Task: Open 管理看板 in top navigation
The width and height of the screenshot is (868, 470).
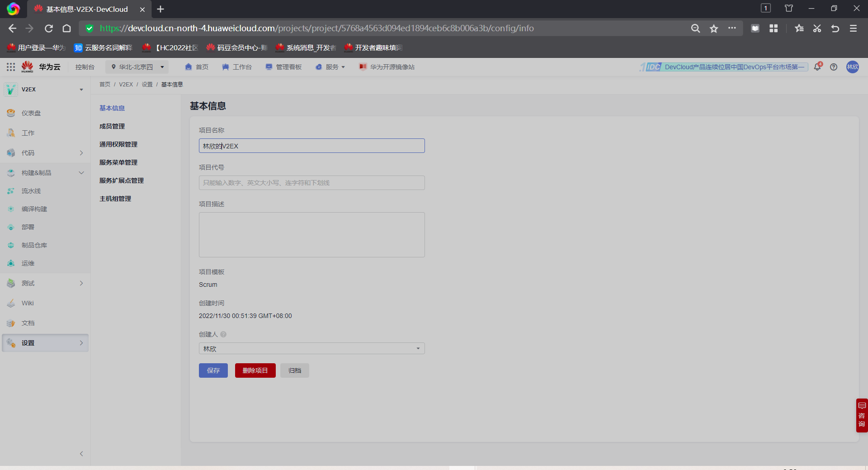Action: click(x=283, y=67)
